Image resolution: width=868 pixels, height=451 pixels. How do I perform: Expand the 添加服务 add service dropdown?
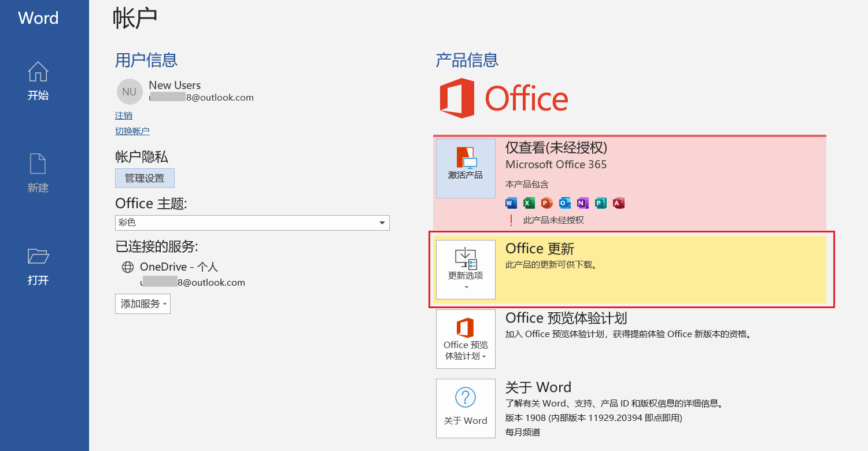tap(143, 304)
